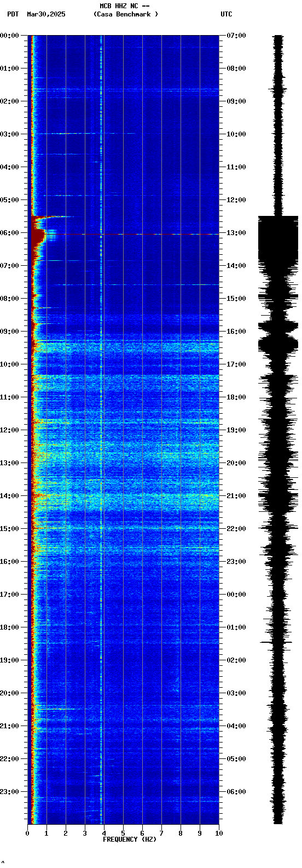
Task: Select the 00:00 UTC time label
Action: [236, 595]
